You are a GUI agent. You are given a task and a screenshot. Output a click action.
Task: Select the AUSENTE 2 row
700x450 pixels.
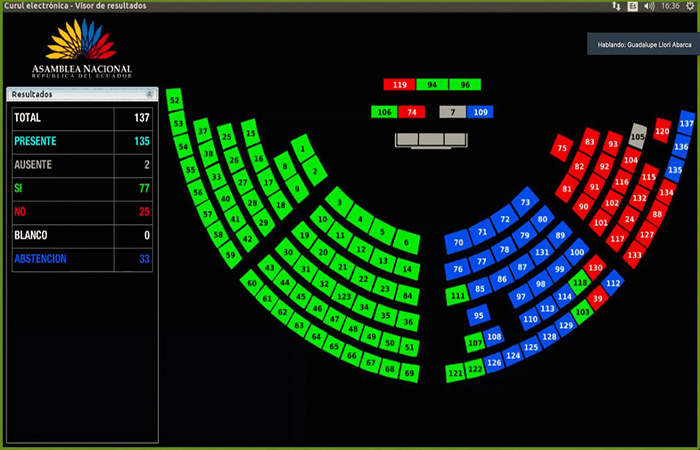tap(82, 165)
